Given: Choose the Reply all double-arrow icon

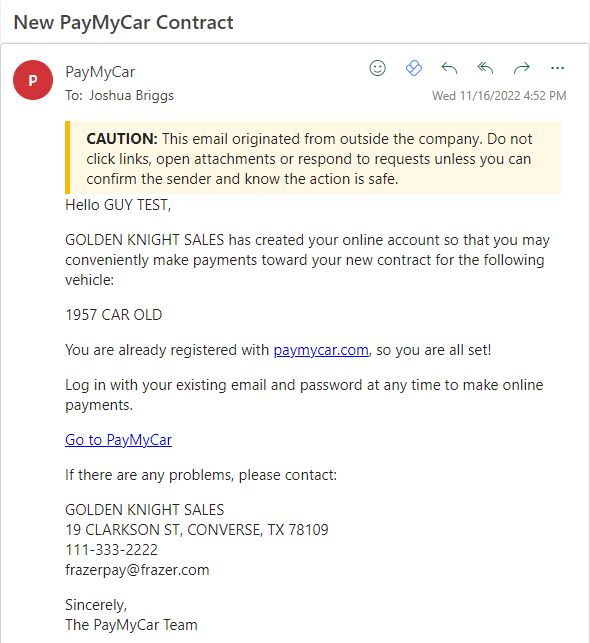Looking at the screenshot, I should tap(485, 68).
